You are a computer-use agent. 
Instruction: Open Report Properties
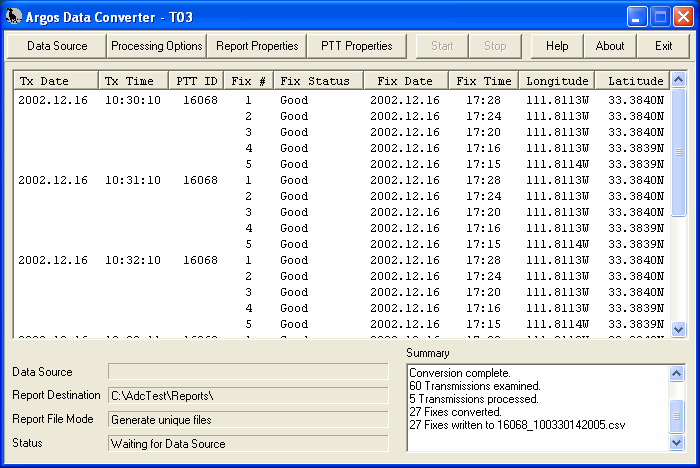pyautogui.click(x=257, y=46)
